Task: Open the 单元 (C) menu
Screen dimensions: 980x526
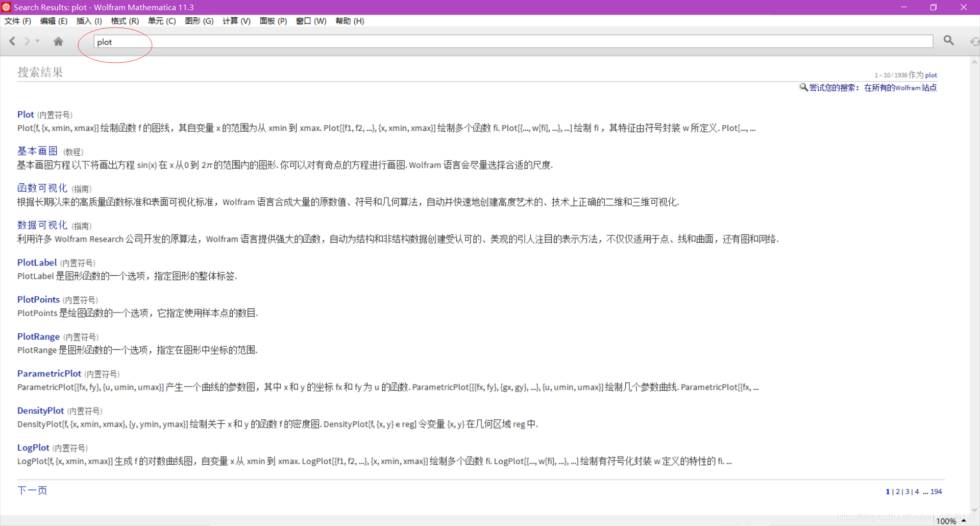Action: [162, 21]
